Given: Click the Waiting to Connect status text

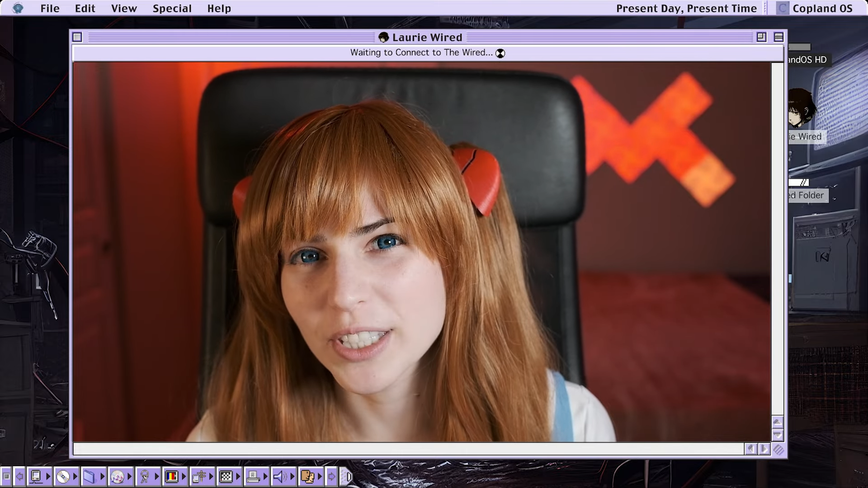Looking at the screenshot, I should (421, 52).
